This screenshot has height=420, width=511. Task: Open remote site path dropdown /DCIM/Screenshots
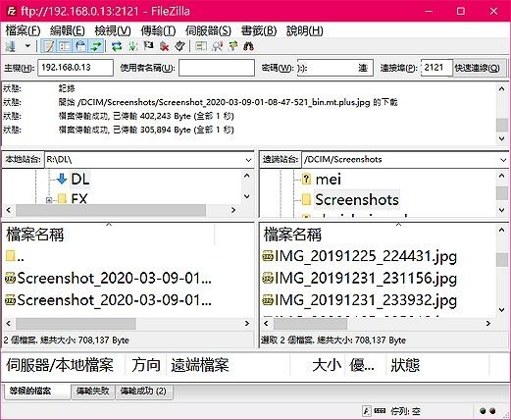point(503,160)
